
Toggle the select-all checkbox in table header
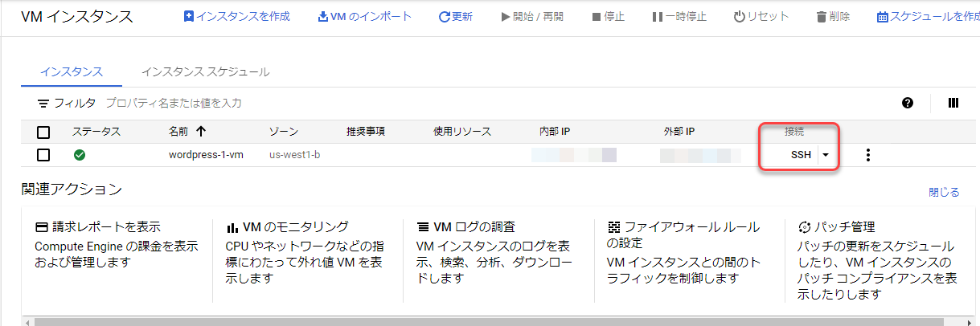43,132
